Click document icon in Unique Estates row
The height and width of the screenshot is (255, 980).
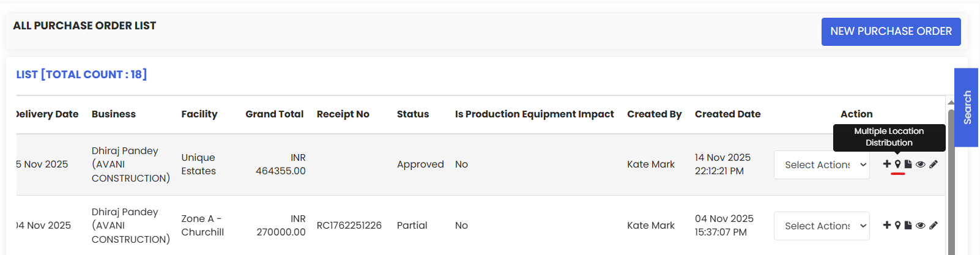(x=908, y=164)
